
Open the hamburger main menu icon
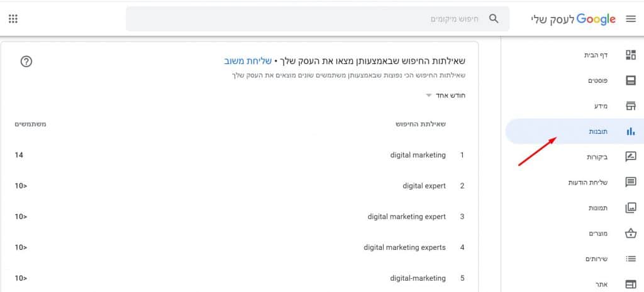pos(630,19)
